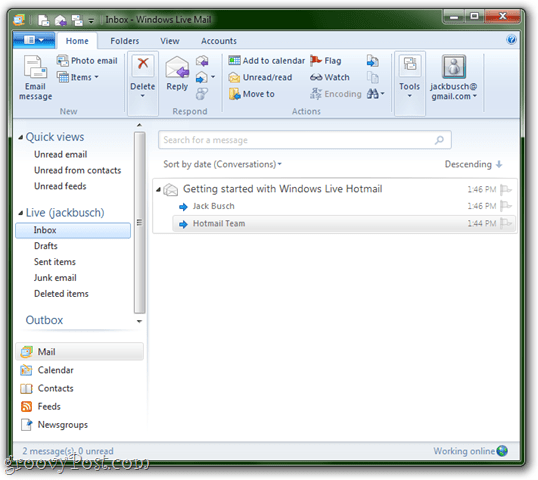538x480 pixels.
Task: Switch to the Folders ribbon tab
Action: [125, 41]
